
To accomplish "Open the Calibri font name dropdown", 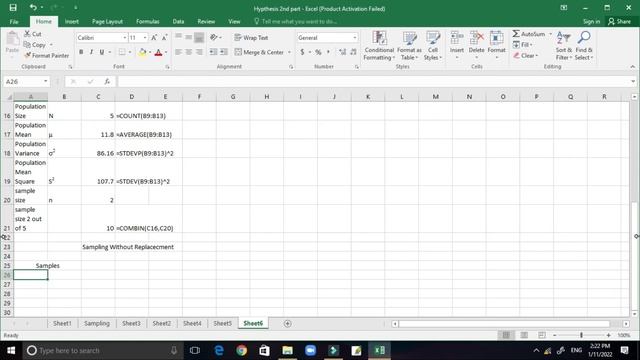I will coord(124,38).
